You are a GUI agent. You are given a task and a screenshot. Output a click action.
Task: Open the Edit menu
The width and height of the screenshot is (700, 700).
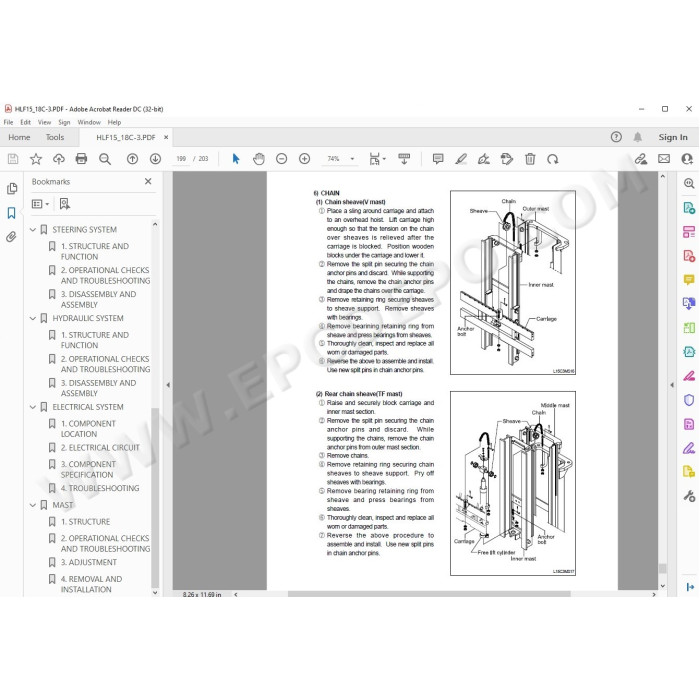25,122
